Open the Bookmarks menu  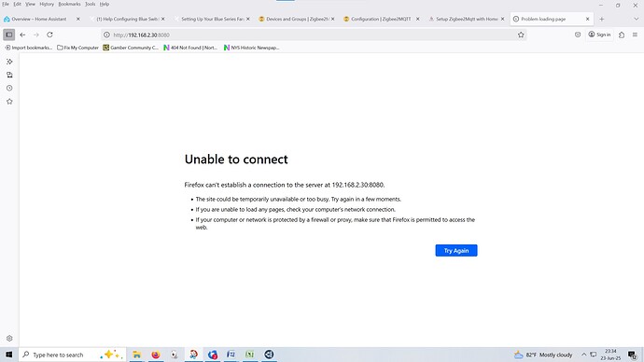pyautogui.click(x=69, y=4)
